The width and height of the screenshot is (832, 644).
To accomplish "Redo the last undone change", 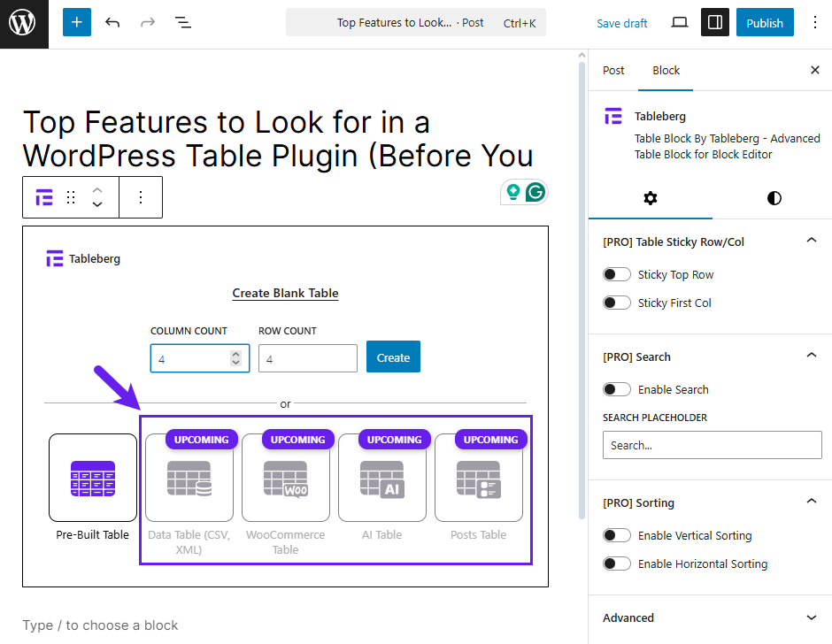I will (x=148, y=22).
